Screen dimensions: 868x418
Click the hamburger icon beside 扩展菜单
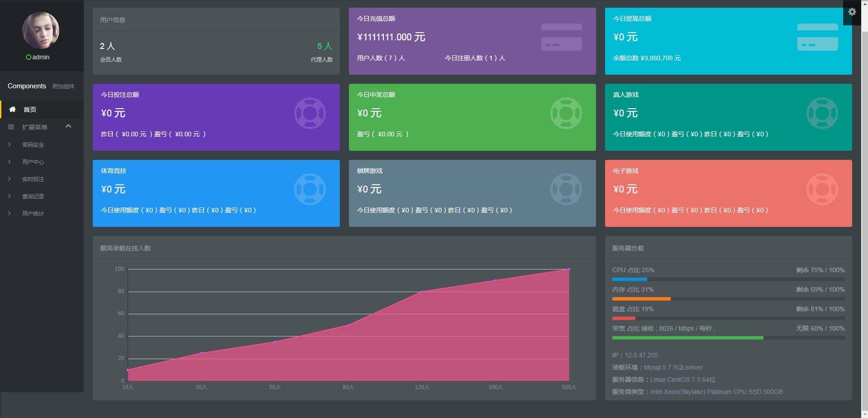(11, 127)
